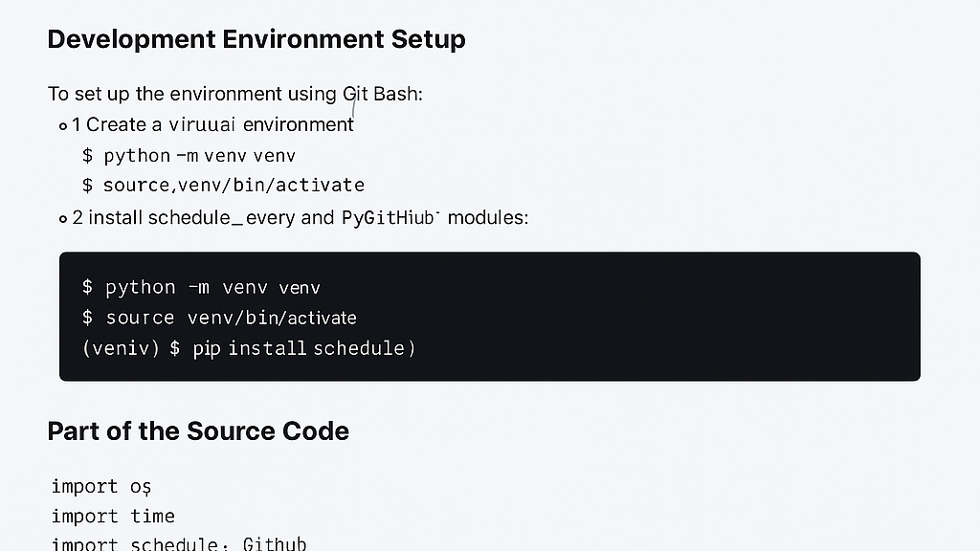Image resolution: width=980 pixels, height=551 pixels.
Task: Click the 'Part of the Source Code' heading
Action: click(198, 431)
